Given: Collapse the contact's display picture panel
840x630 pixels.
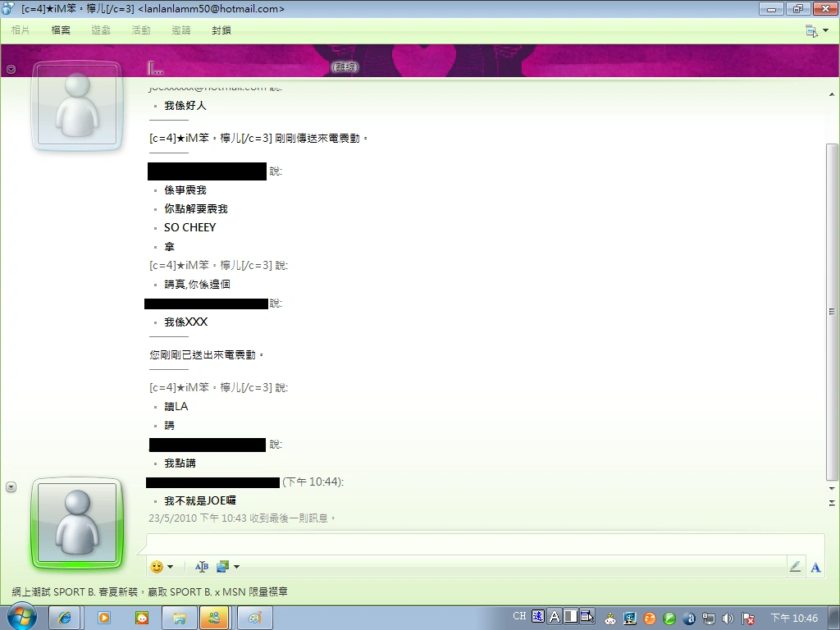Looking at the screenshot, I should click(x=11, y=70).
